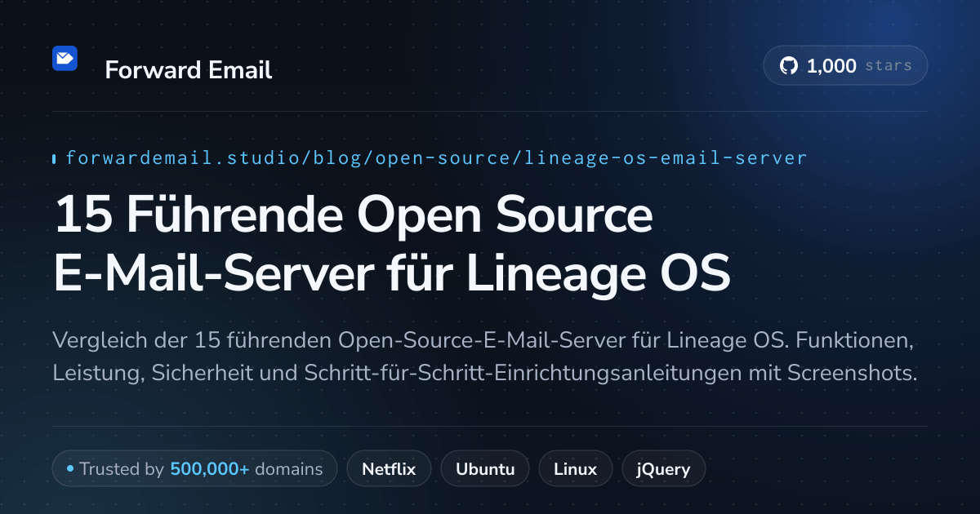This screenshot has height=514, width=980.
Task: Click the 'stars' label text
Action: tap(889, 66)
